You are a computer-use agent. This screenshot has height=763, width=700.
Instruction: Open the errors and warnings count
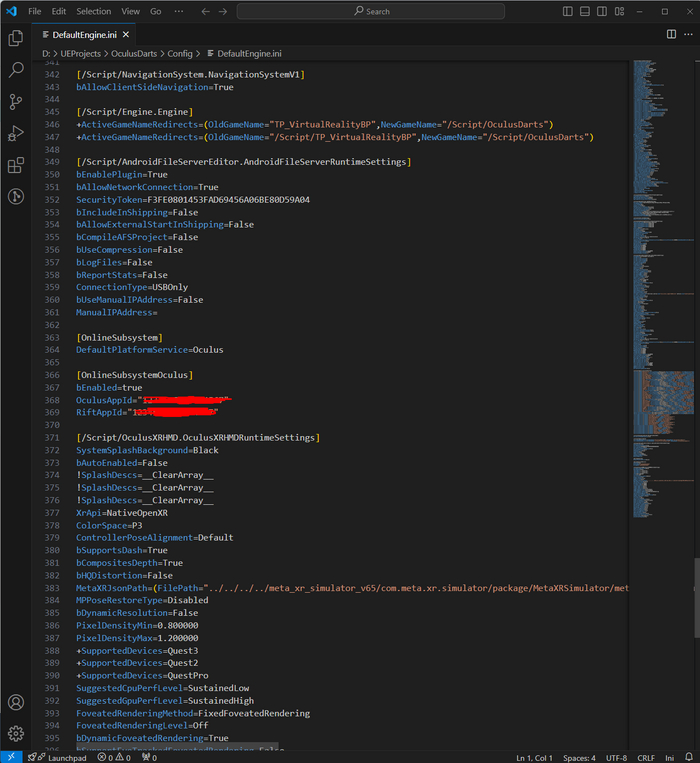pyautogui.click(x=114, y=758)
